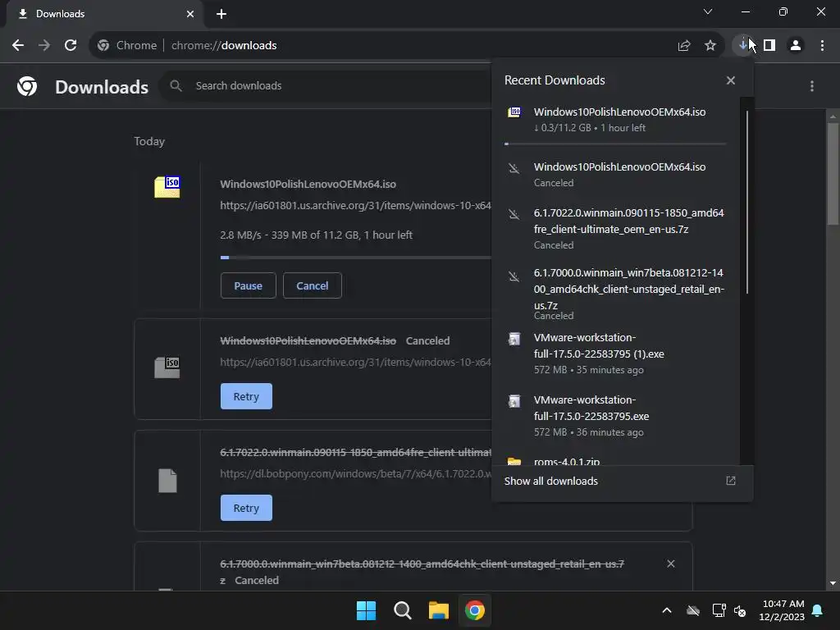Viewport: 840px width, 630px height.
Task: Click the ISO file icon of active download
Action: pos(167,187)
